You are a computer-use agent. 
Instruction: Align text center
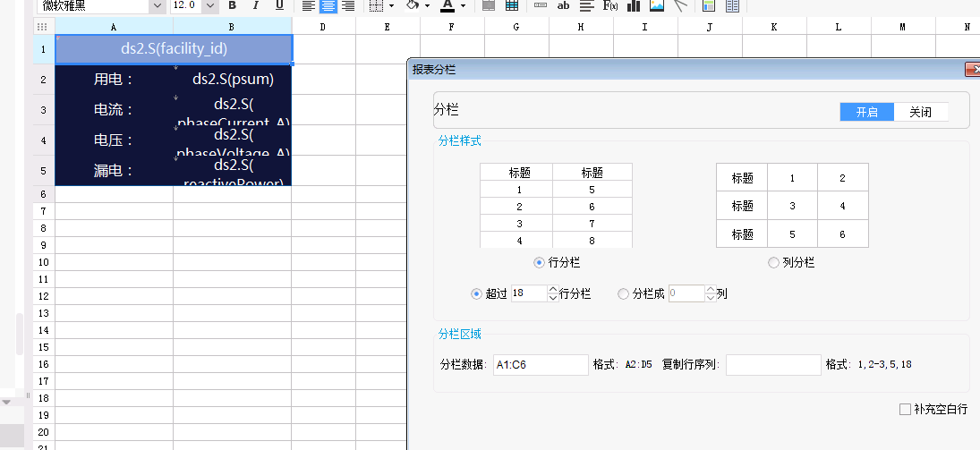328,5
